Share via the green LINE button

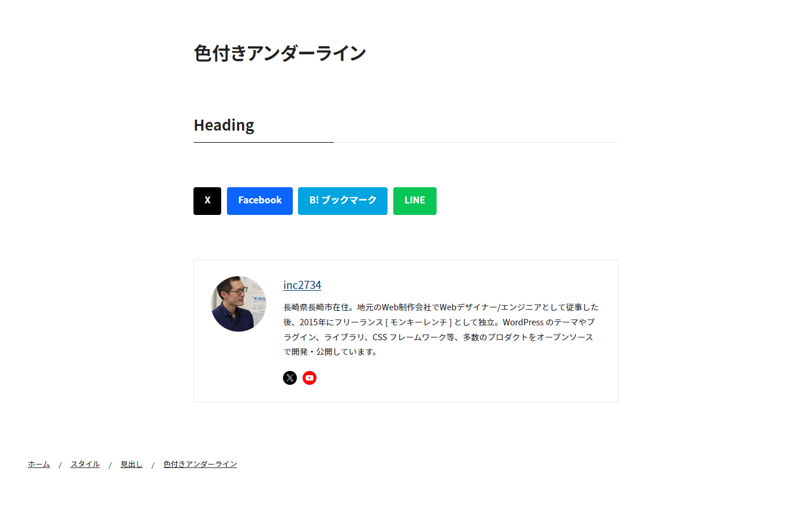pos(415,201)
